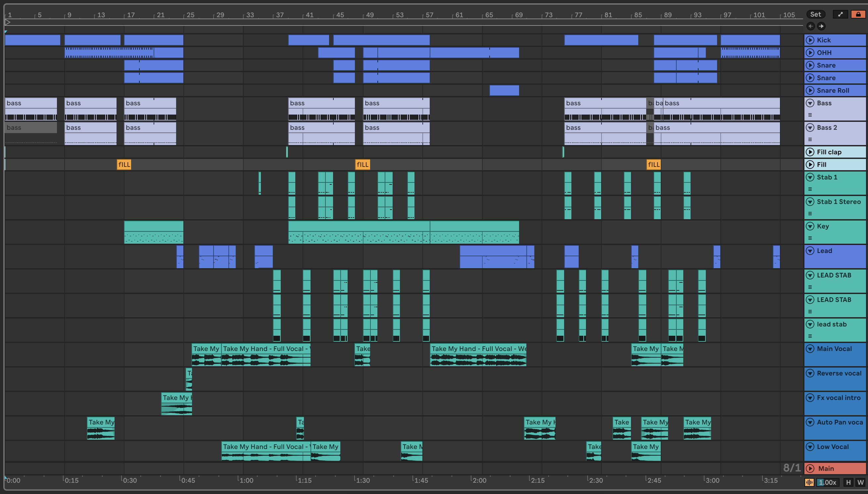868x494 pixels.
Task: Click the 1:00 mark on the time ruler
Action: point(246,480)
